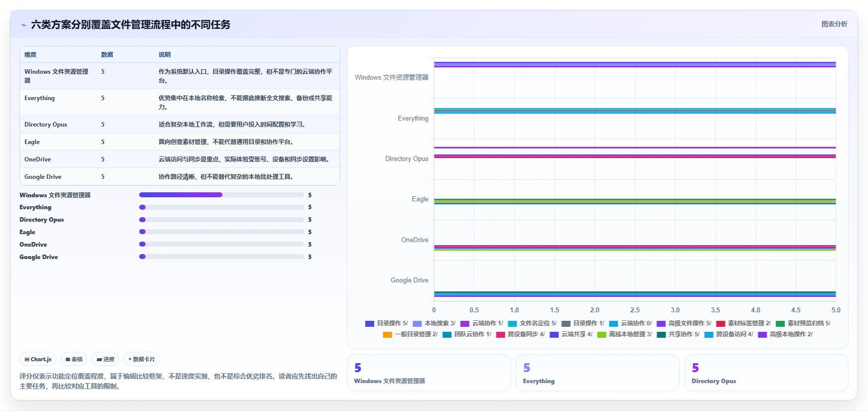Click the footnote paragraph starting 评分仅表示

pos(178,381)
